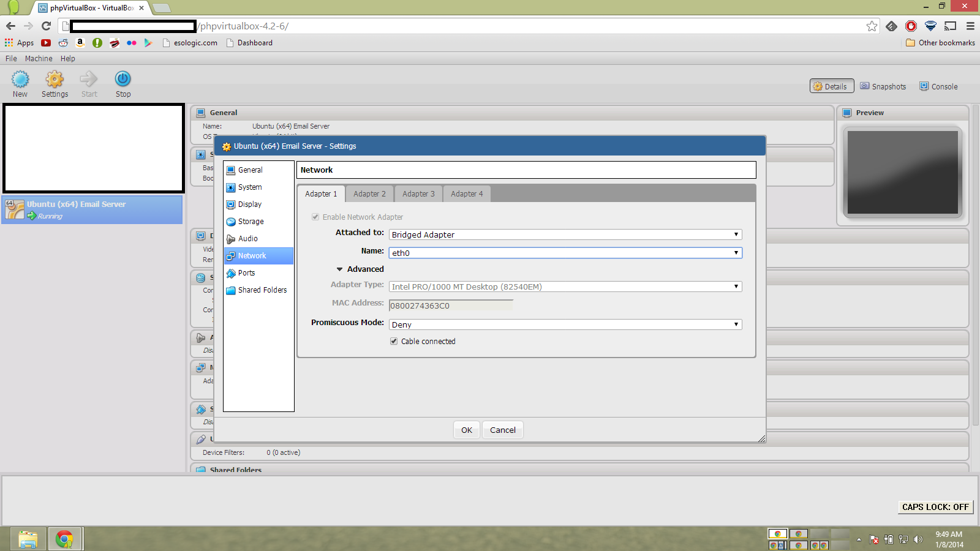This screenshot has width=980, height=551.
Task: Select Audio in settings sidebar
Action: (x=258, y=239)
